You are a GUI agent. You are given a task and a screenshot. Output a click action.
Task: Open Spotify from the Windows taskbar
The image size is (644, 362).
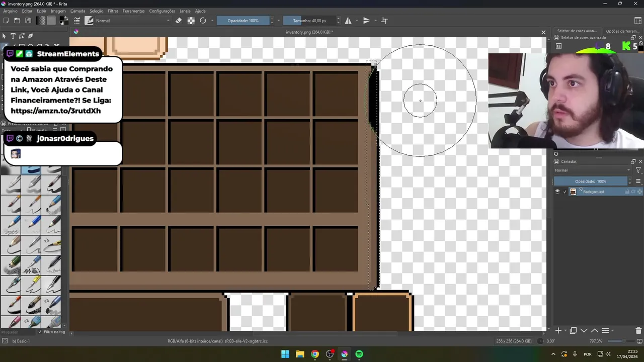359,354
